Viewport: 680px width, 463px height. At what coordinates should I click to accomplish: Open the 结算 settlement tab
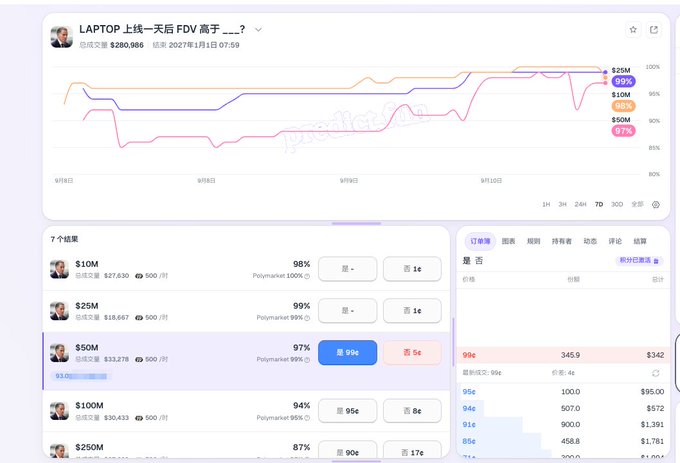(x=640, y=241)
